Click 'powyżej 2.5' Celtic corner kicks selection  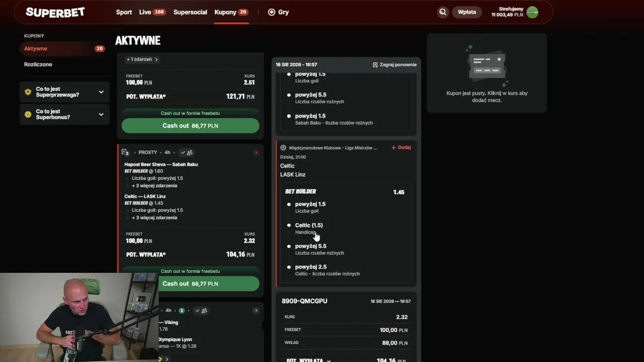pyautogui.click(x=327, y=270)
